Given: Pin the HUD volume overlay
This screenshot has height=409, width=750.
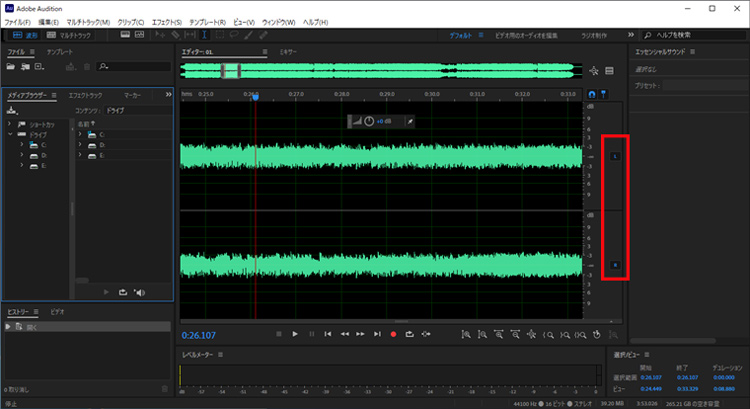Looking at the screenshot, I should tap(410, 121).
